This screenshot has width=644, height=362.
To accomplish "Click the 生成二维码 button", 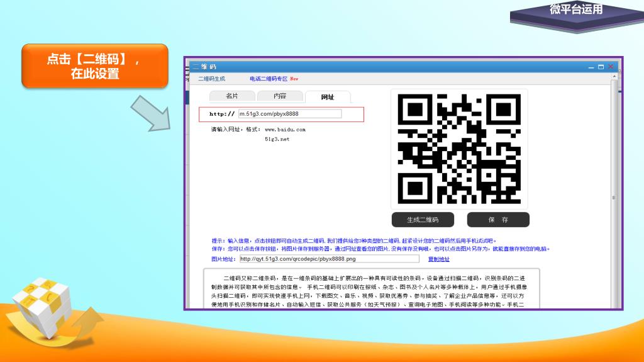I will click(x=423, y=220).
